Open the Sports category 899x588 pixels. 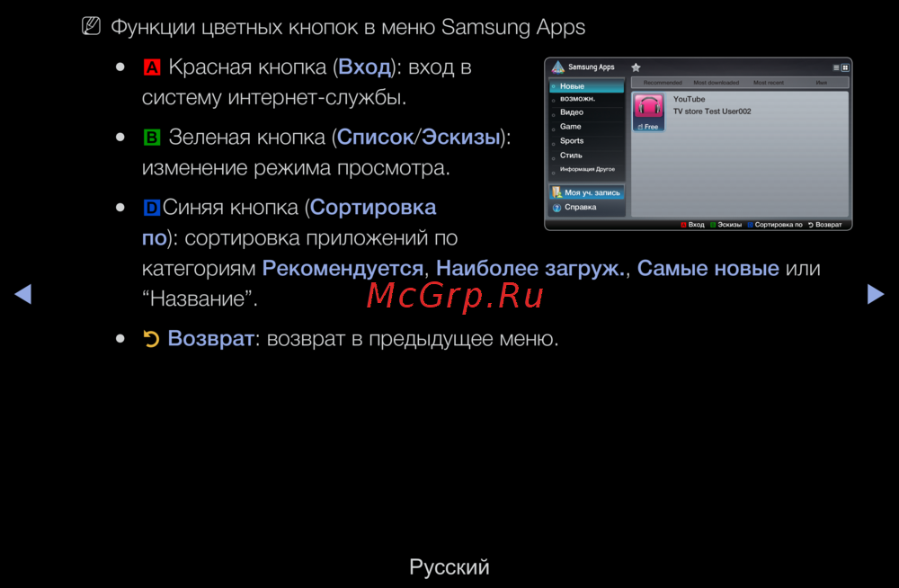[572, 141]
